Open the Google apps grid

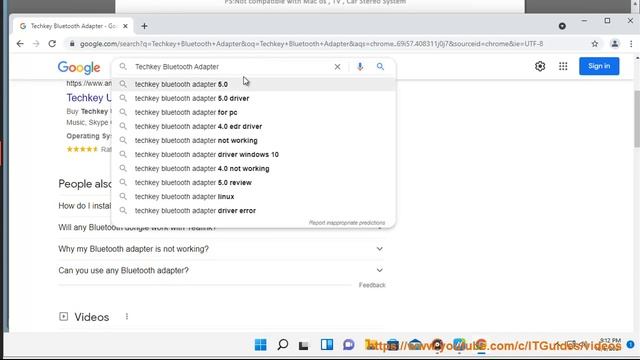(x=563, y=66)
